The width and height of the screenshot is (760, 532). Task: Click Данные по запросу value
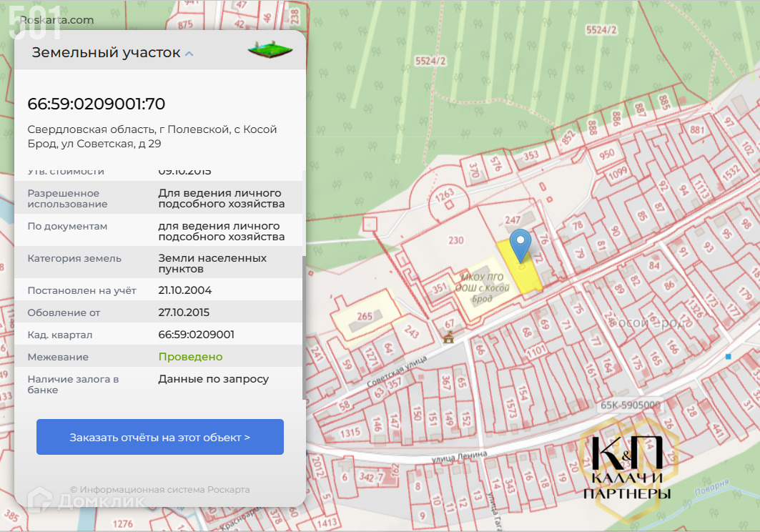[x=213, y=379]
